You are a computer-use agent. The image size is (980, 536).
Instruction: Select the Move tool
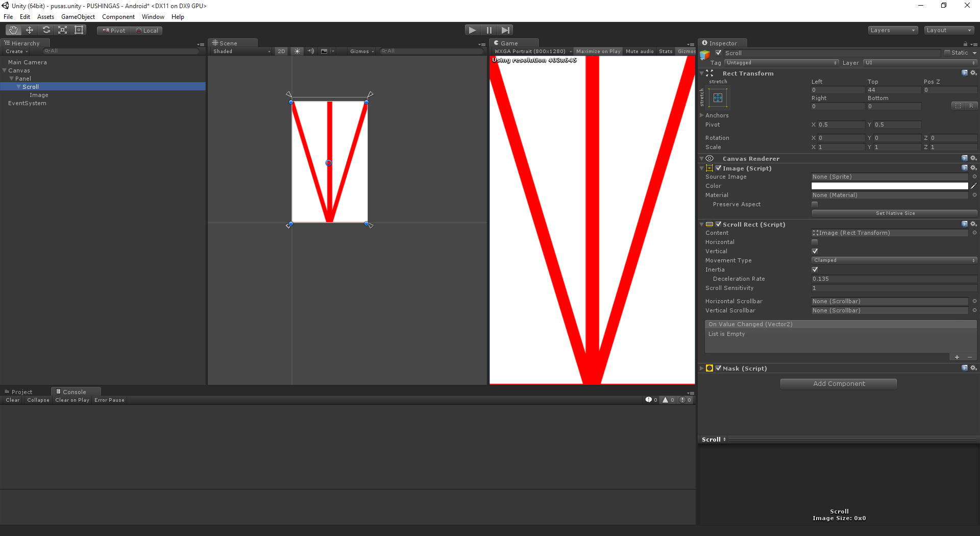[30, 30]
